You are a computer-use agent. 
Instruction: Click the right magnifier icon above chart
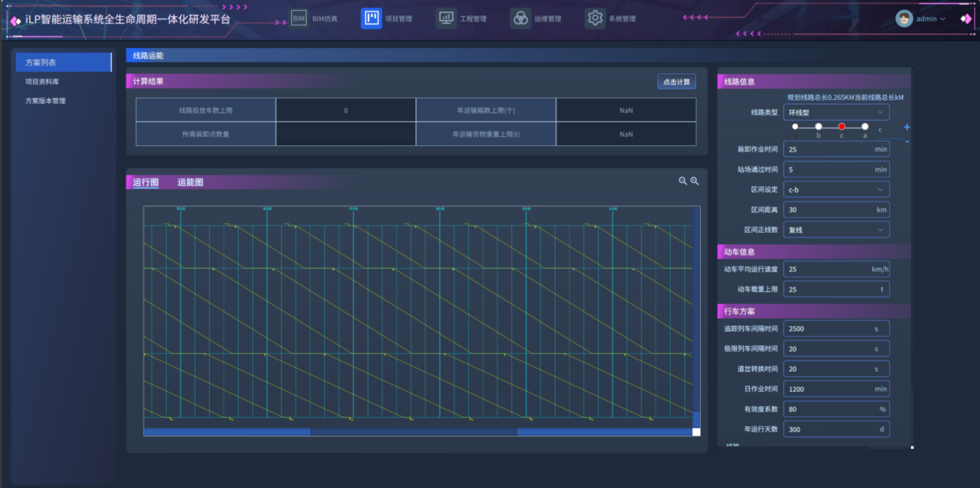(694, 181)
